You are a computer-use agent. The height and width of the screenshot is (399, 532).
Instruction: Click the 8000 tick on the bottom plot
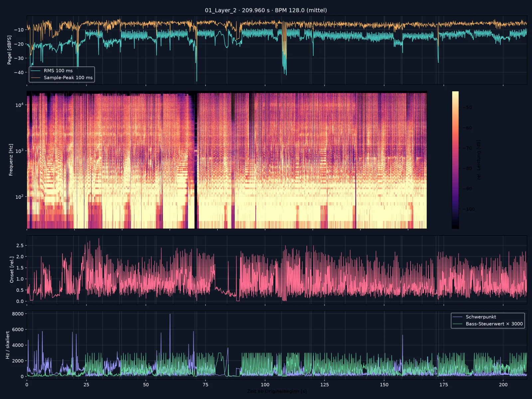(x=18, y=314)
